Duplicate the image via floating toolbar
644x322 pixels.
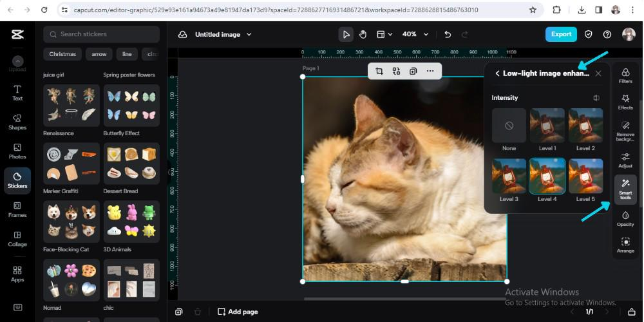pos(413,71)
